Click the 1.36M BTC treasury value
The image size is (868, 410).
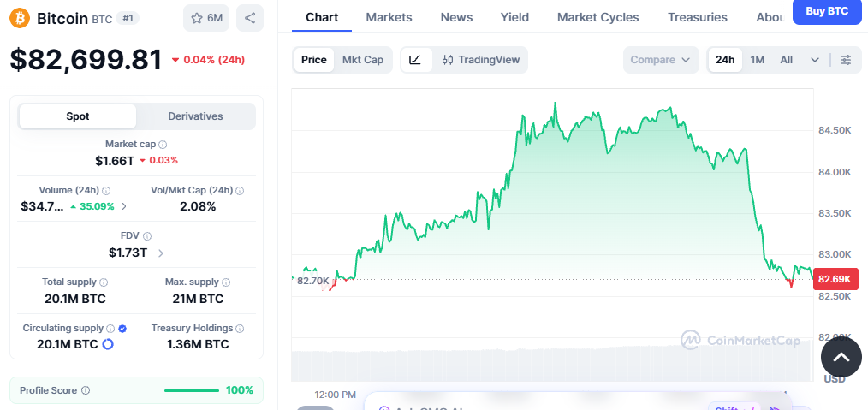198,344
